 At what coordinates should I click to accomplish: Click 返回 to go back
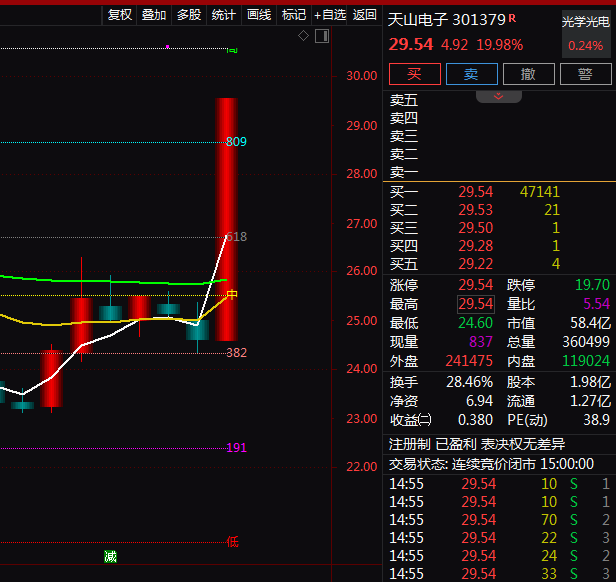coord(365,15)
